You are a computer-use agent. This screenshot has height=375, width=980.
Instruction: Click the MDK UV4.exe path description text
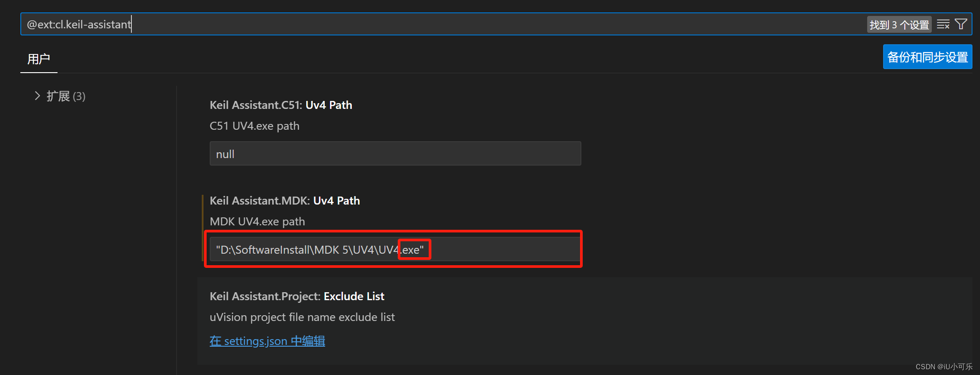point(257,221)
